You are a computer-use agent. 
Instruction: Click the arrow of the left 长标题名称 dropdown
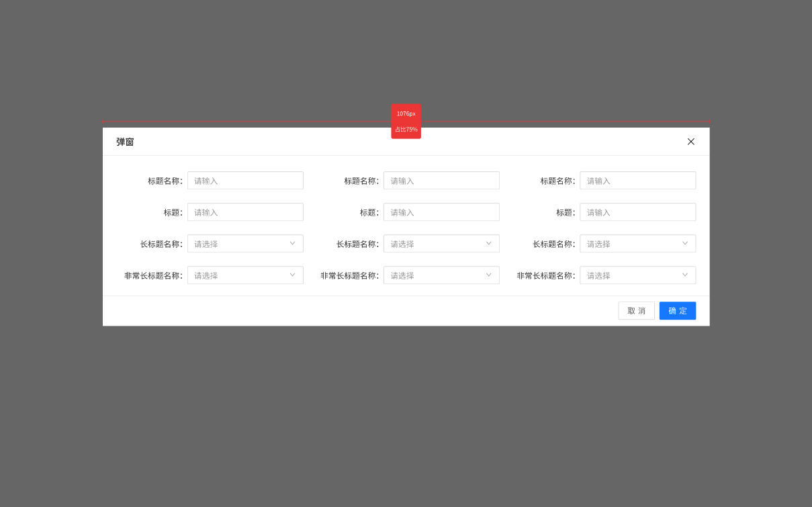[292, 244]
